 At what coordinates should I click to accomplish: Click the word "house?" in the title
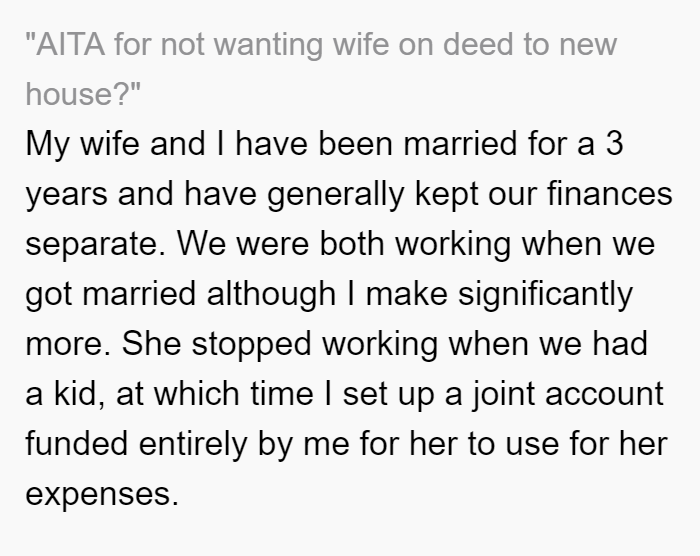pyautogui.click(x=83, y=94)
